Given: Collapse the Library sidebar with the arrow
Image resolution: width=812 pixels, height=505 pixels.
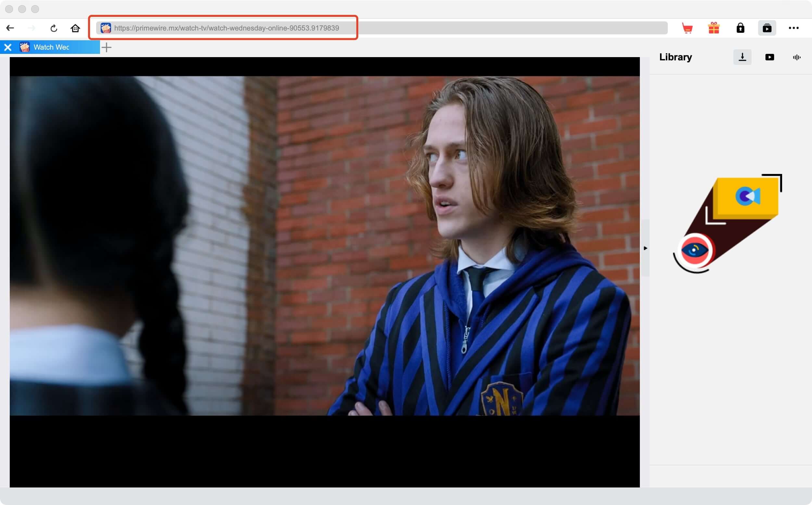Looking at the screenshot, I should (x=645, y=248).
